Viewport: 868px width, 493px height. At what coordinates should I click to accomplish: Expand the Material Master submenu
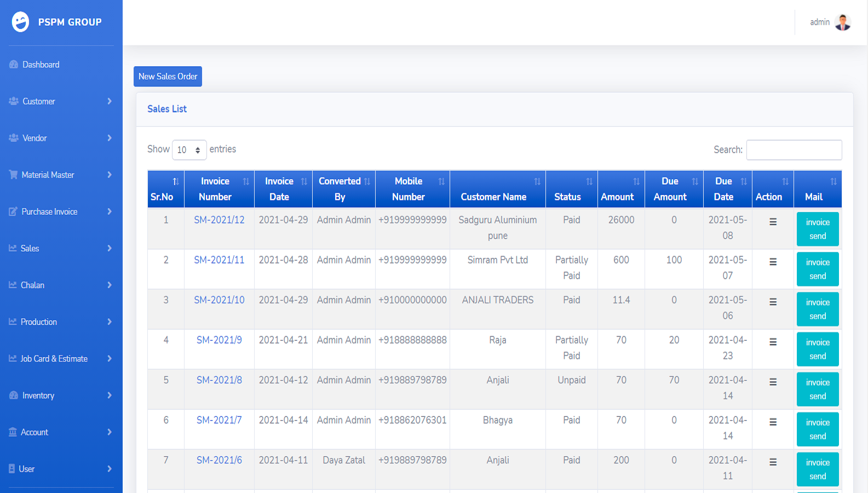coord(109,175)
